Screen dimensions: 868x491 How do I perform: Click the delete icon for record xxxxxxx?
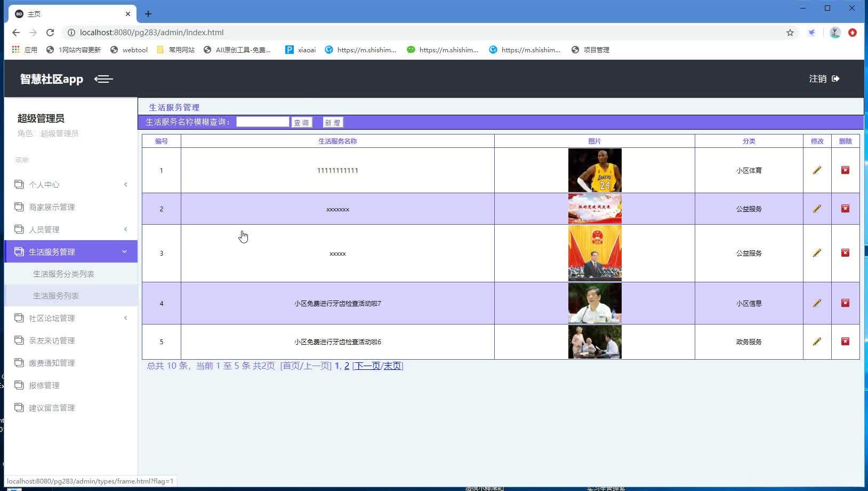point(846,209)
